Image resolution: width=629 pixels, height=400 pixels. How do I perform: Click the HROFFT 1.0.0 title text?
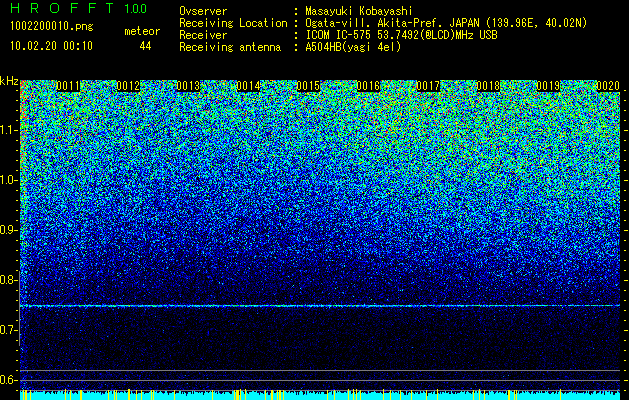point(78,8)
